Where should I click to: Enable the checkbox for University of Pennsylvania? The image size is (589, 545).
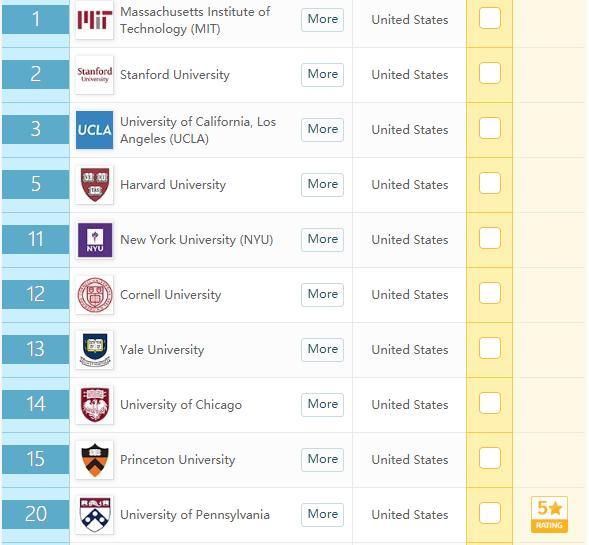pos(489,513)
